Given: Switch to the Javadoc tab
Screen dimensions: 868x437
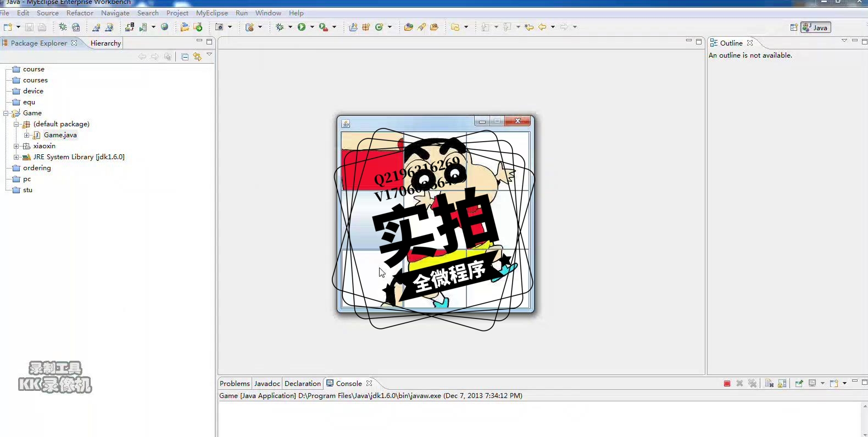Looking at the screenshot, I should pyautogui.click(x=267, y=383).
